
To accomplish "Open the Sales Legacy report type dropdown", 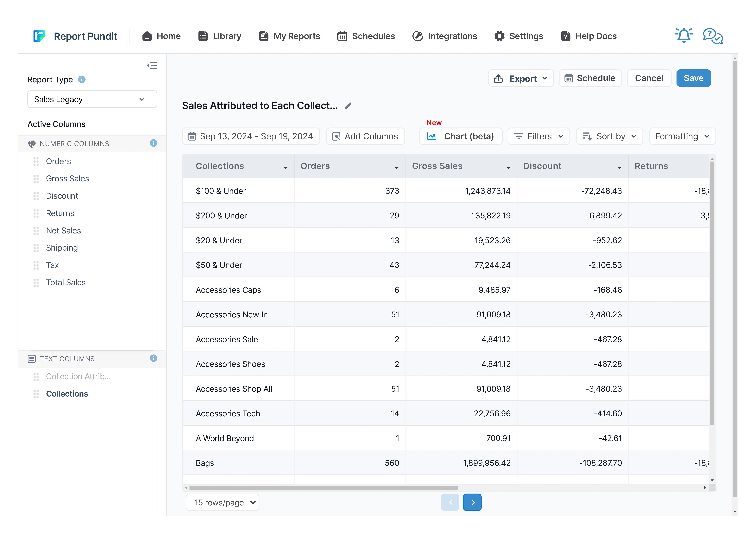I will [92, 99].
